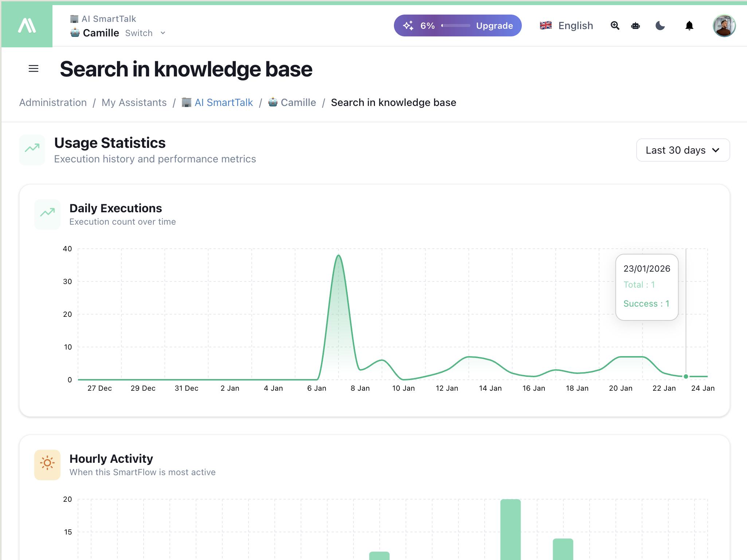Click the Daily Executions chart icon
The width and height of the screenshot is (747, 560).
coord(47,214)
